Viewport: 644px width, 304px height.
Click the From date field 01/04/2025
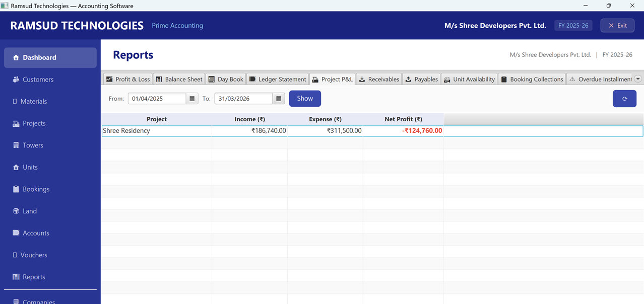pyautogui.click(x=157, y=99)
